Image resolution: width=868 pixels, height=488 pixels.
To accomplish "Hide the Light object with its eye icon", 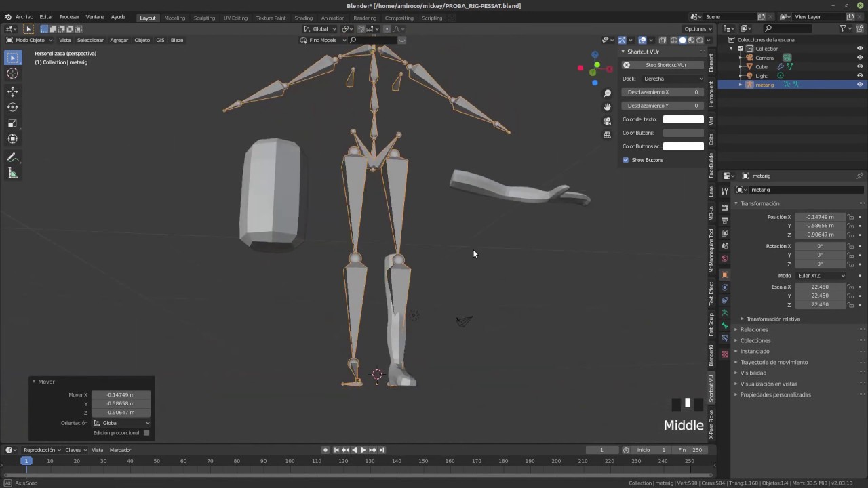I will (x=860, y=75).
